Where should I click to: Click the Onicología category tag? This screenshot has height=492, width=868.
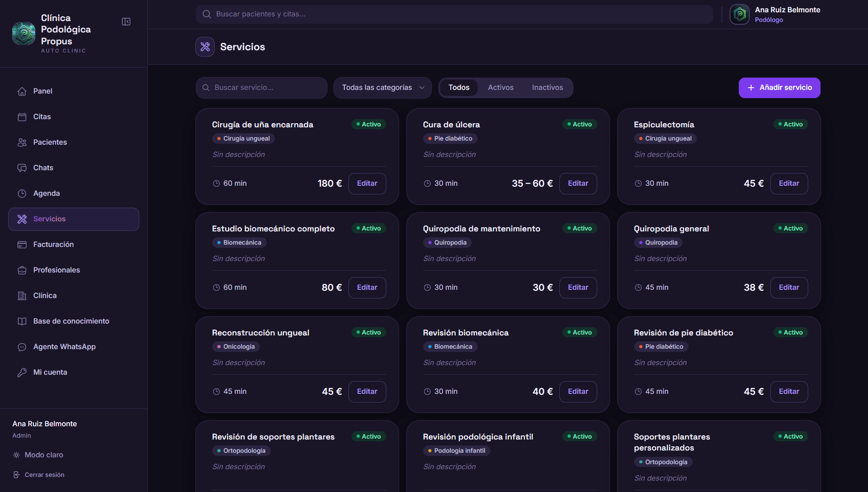pyautogui.click(x=236, y=347)
